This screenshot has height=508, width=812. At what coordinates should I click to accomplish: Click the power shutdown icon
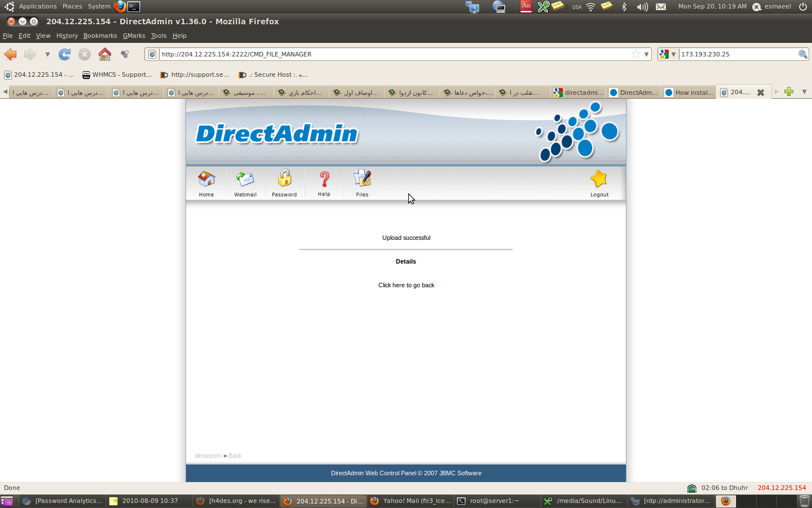click(803, 7)
